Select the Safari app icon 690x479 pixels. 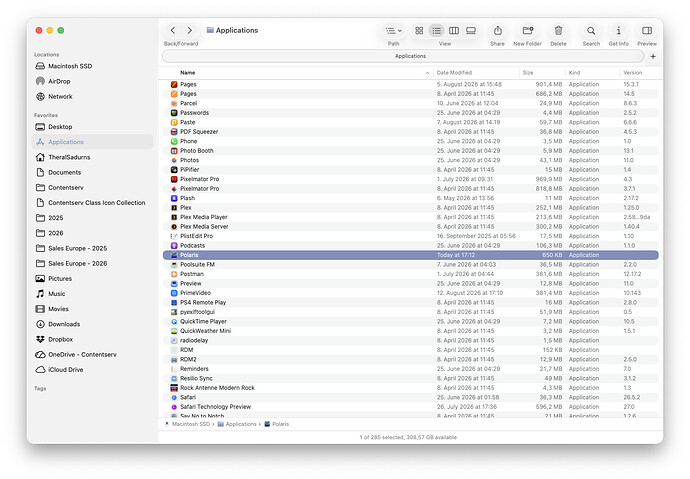click(x=174, y=397)
